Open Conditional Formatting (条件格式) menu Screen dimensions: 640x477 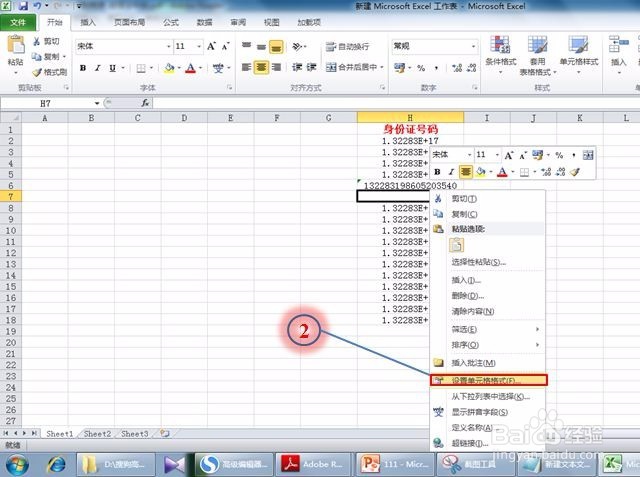point(500,55)
